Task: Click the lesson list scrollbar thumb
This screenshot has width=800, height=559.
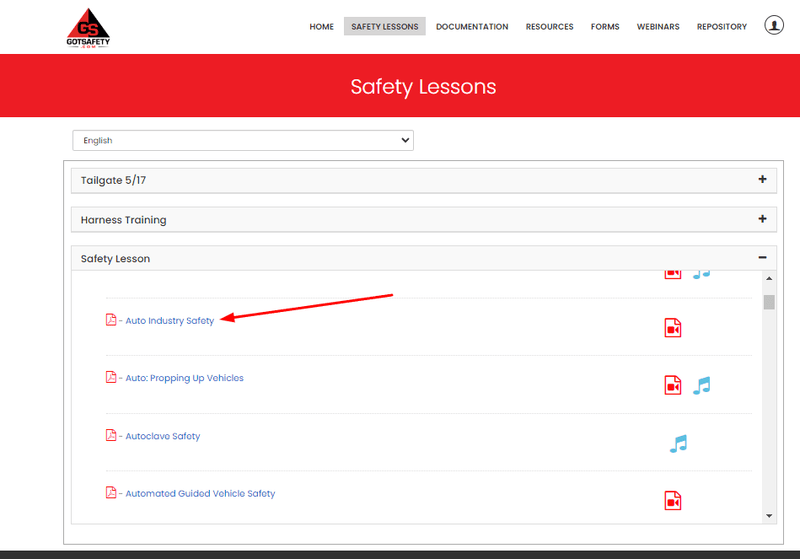Action: [768, 302]
